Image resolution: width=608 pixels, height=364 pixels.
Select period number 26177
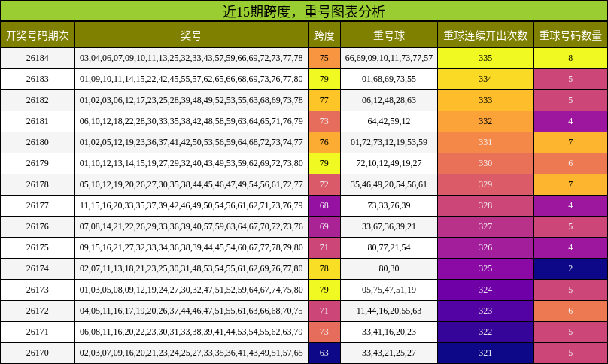point(38,205)
